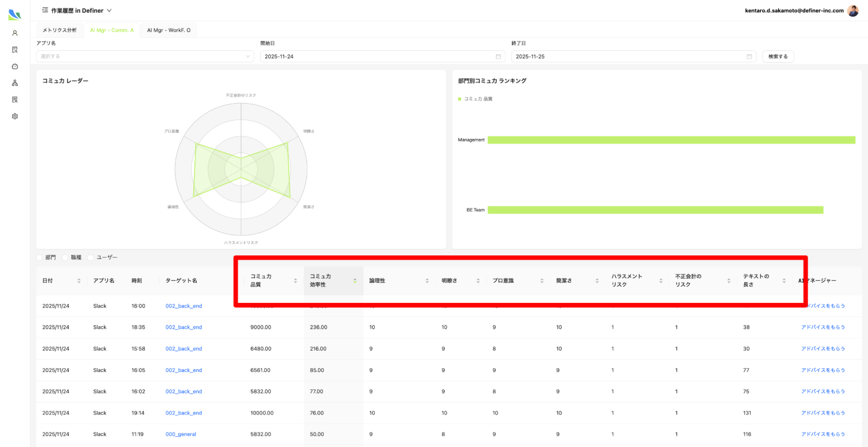
Task: Open the dashboard gauge icon in sidebar
Action: click(x=15, y=66)
